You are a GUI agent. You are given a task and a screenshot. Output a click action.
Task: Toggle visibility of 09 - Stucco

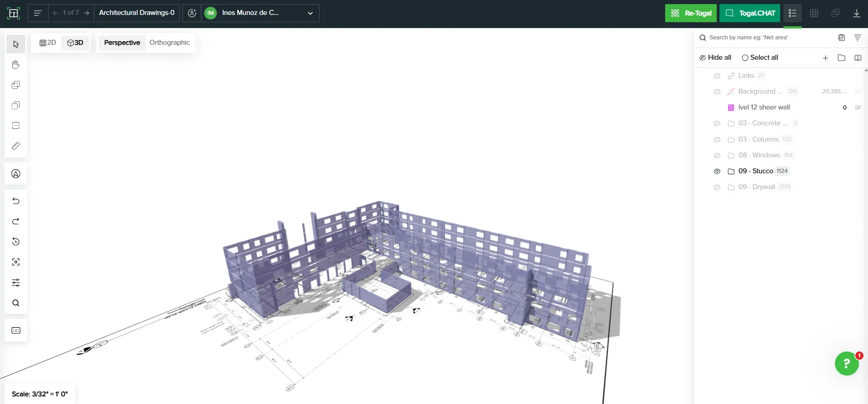click(717, 171)
